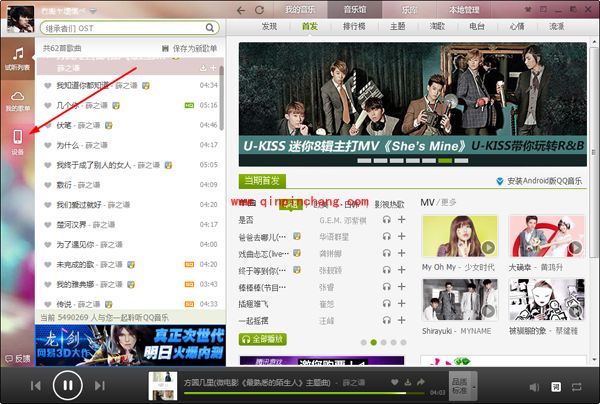The image size is (600, 404).
Task: Open the 设备 (device) sidebar icon
Action: click(x=17, y=141)
